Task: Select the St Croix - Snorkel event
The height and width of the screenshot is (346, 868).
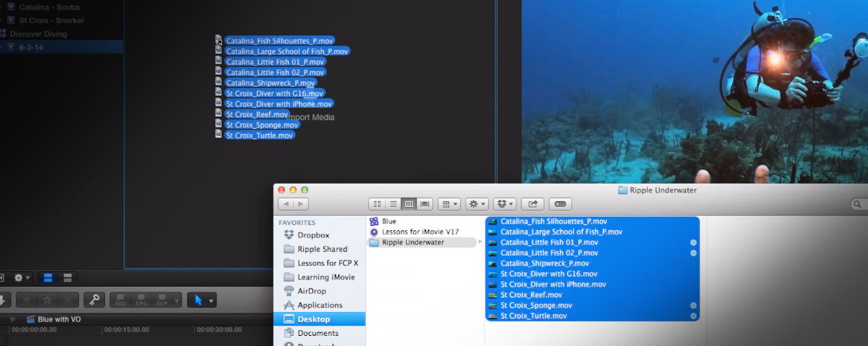Action: (53, 20)
